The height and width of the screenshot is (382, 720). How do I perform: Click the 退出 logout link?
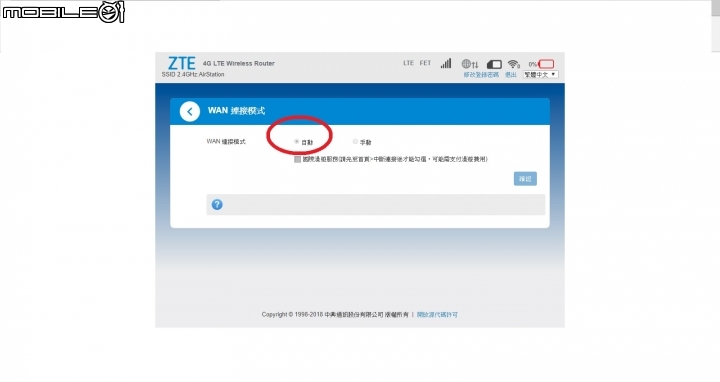click(x=511, y=75)
